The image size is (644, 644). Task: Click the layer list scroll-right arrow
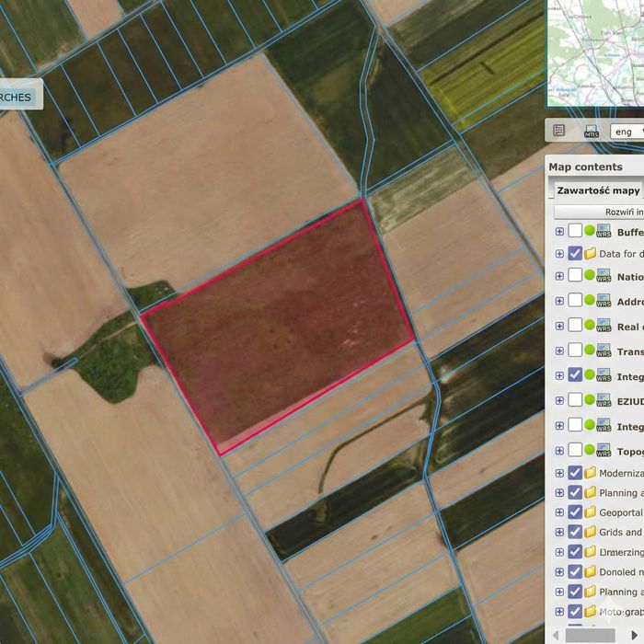(635, 636)
